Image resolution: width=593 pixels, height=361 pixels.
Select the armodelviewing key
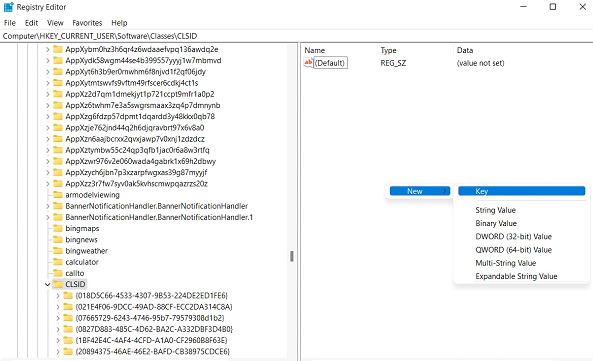(x=92, y=195)
